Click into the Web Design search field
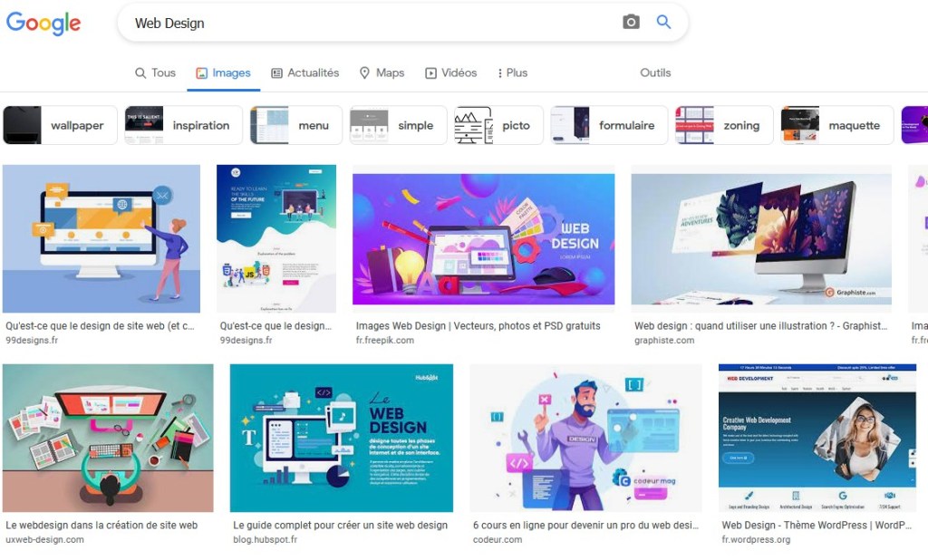The image size is (928, 560). [x=362, y=24]
